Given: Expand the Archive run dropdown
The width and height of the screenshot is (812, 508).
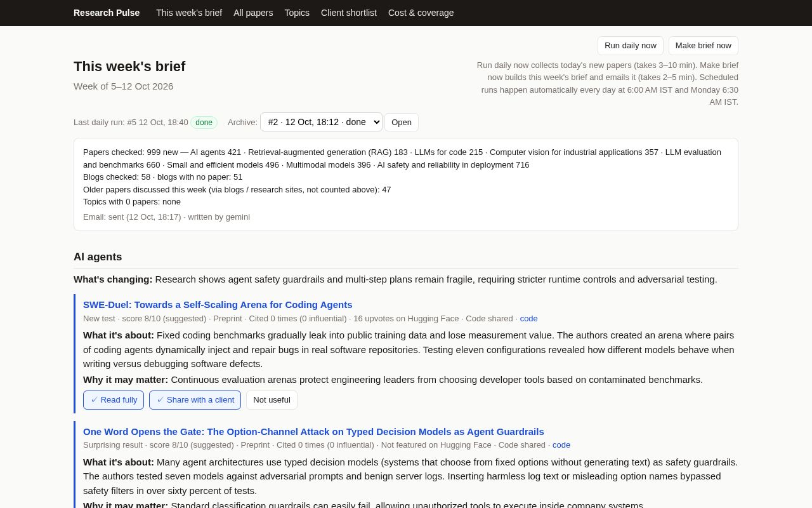Looking at the screenshot, I should 321,122.
